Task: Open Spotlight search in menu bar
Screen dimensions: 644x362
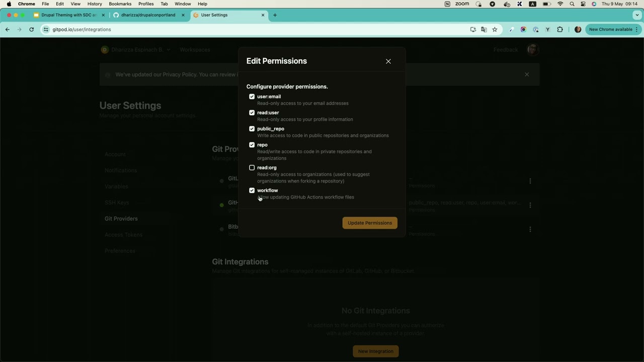Action: click(x=572, y=4)
